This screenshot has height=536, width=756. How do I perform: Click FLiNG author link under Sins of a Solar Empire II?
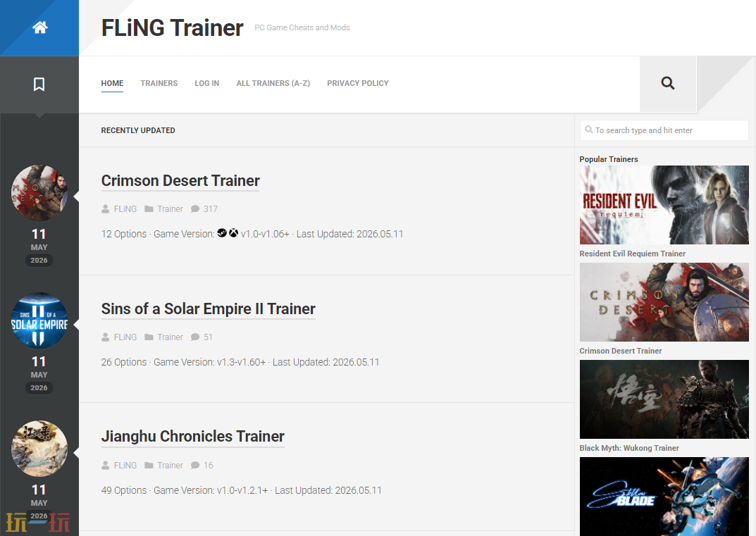[x=125, y=337]
